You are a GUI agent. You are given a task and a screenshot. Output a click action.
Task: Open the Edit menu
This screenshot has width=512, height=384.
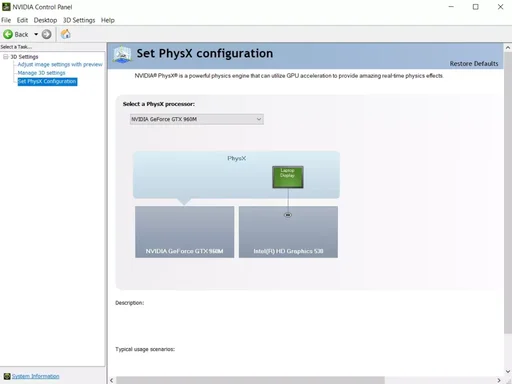point(22,20)
